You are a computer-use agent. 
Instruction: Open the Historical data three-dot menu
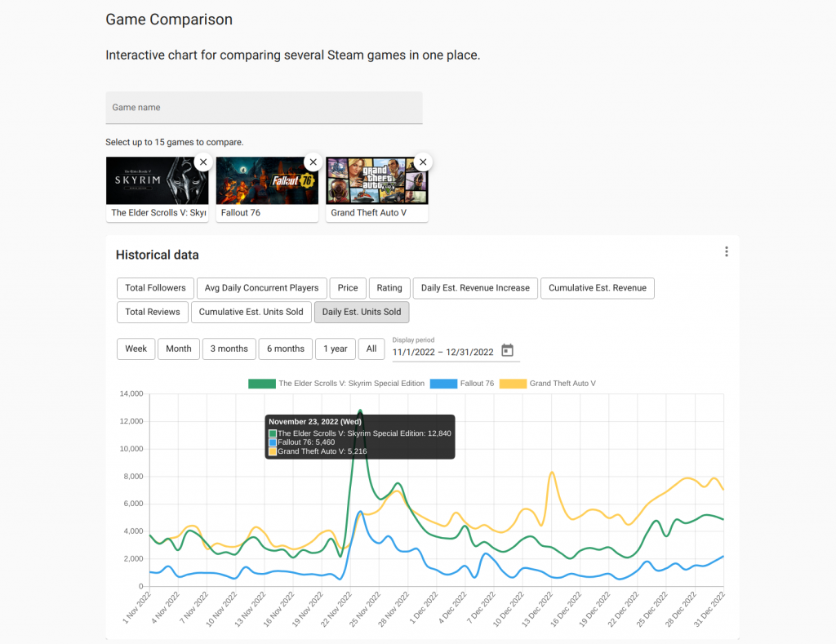(x=726, y=251)
